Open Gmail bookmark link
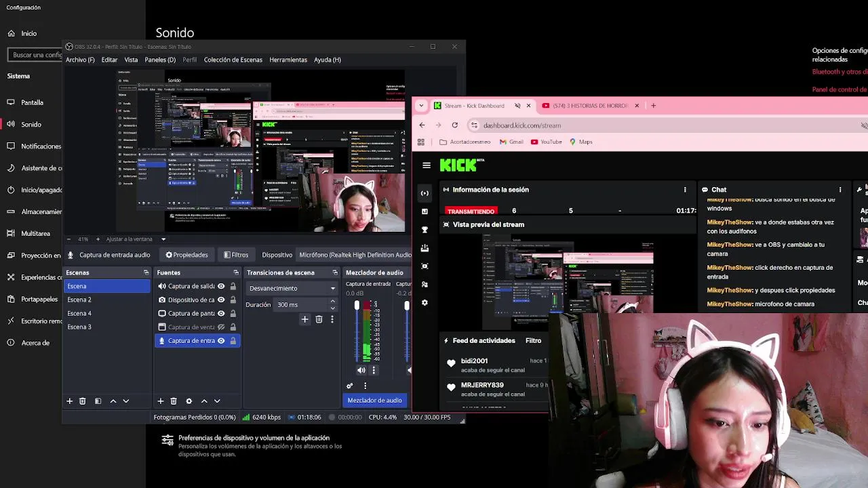Image resolution: width=868 pixels, height=488 pixels. pyautogui.click(x=511, y=142)
